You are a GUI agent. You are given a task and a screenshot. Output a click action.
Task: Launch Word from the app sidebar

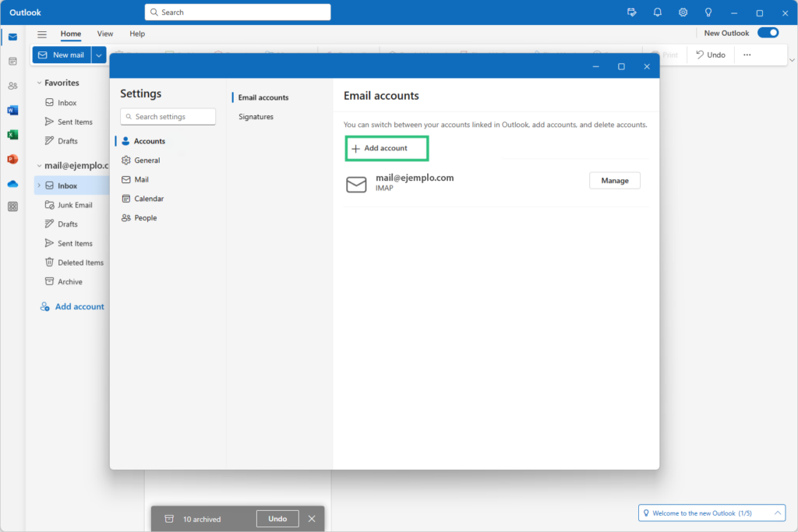point(12,111)
